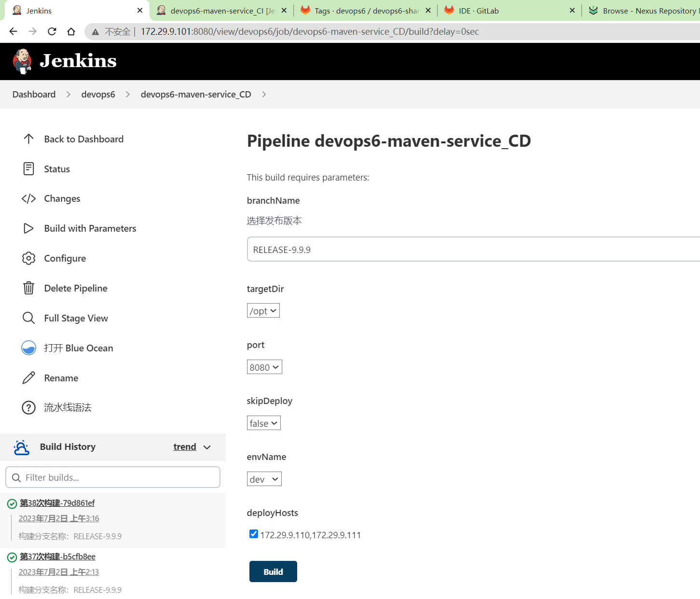Click the devops6-maven-service_CD breadcrumb link
The image size is (700, 599).
(196, 95)
